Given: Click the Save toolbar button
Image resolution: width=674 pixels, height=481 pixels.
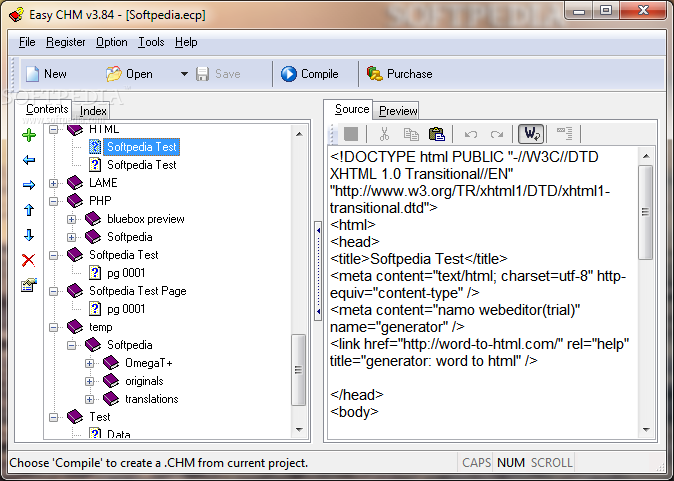Looking at the screenshot, I should pyautogui.click(x=218, y=74).
